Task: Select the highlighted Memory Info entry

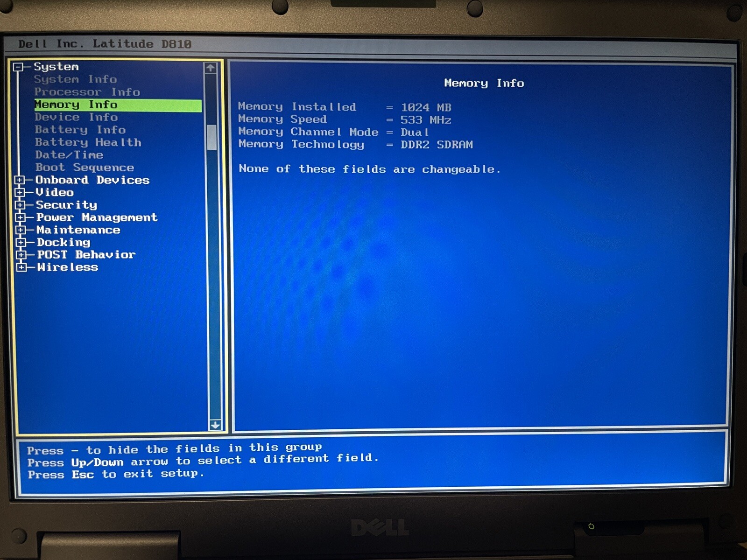Action: pos(118,105)
